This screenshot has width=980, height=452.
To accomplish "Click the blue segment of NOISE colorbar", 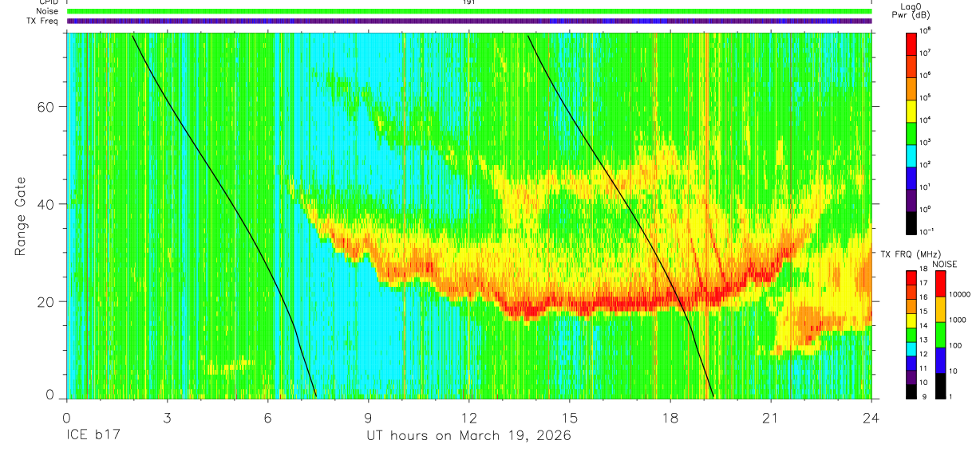I will [940, 360].
